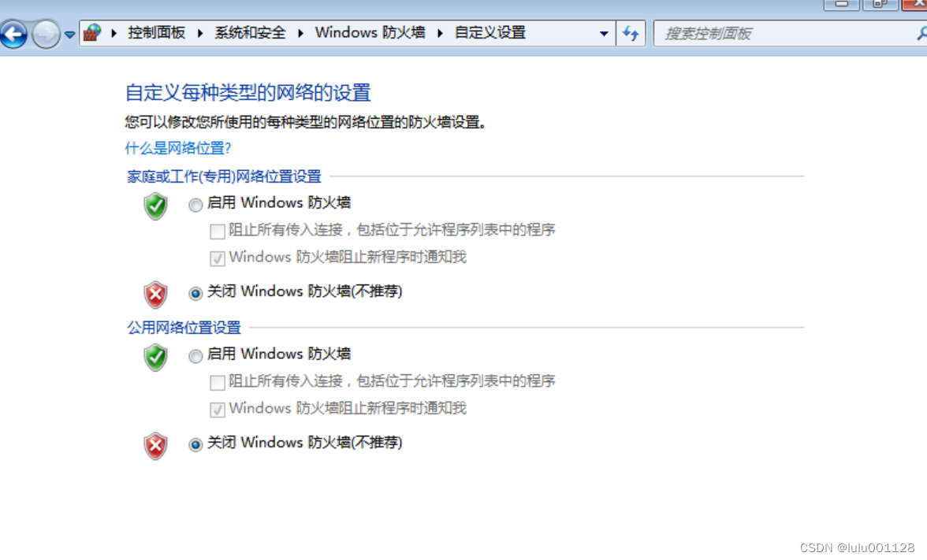The width and height of the screenshot is (927, 560).
Task: Open the 什么是网络位置? help link
Action: 178,148
